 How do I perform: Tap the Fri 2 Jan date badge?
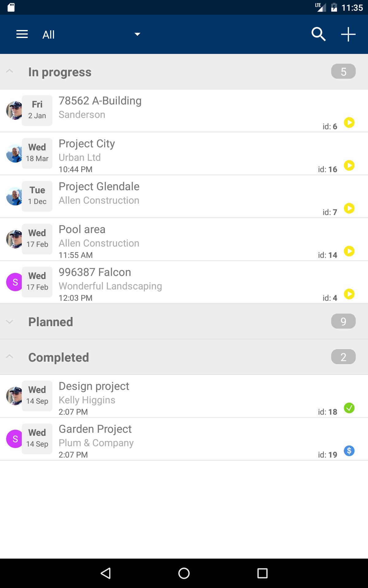point(37,111)
